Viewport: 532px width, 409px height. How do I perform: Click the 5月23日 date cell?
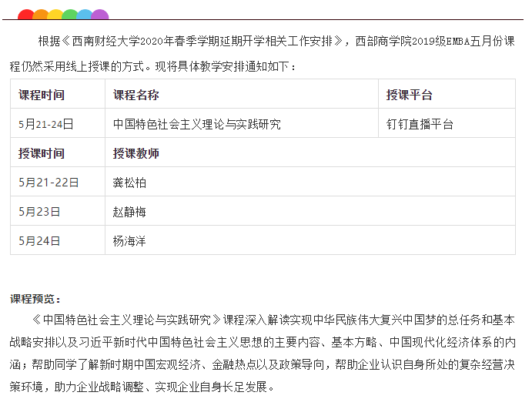pyautogui.click(x=39, y=212)
